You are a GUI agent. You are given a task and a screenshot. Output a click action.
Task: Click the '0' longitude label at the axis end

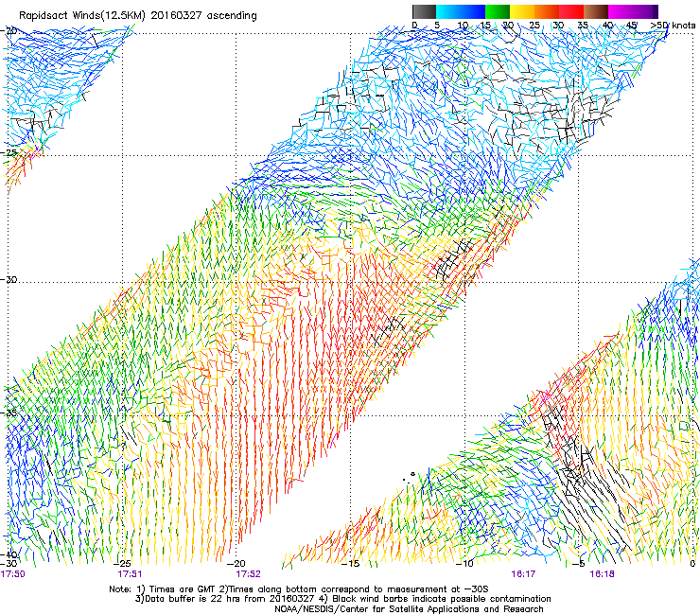tap(692, 564)
